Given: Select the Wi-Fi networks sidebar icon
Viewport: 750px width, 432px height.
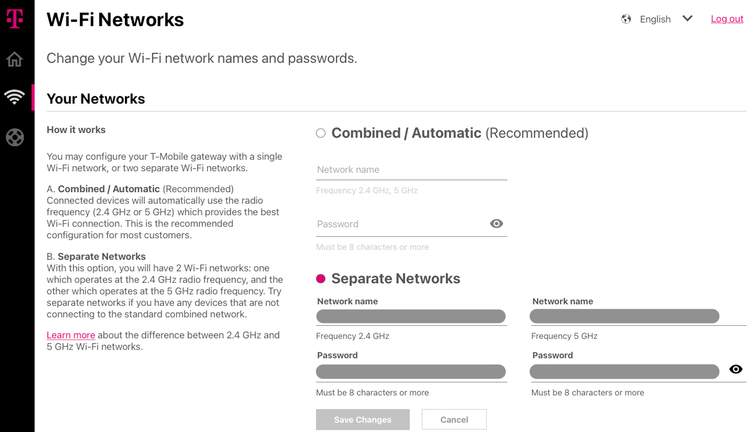Looking at the screenshot, I should (14, 97).
